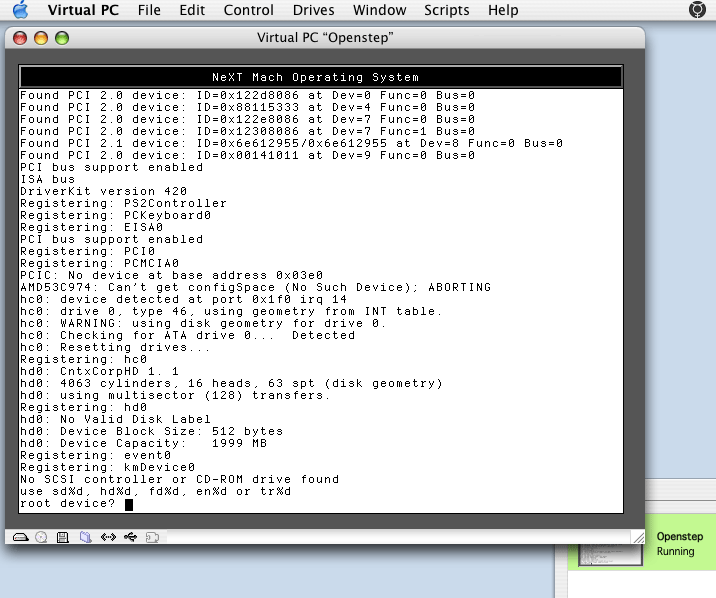The width and height of the screenshot is (716, 598).
Task: Click the 'use sd%d, hd%d, fd%d, en%d or tr%d' line
Action: point(156,492)
